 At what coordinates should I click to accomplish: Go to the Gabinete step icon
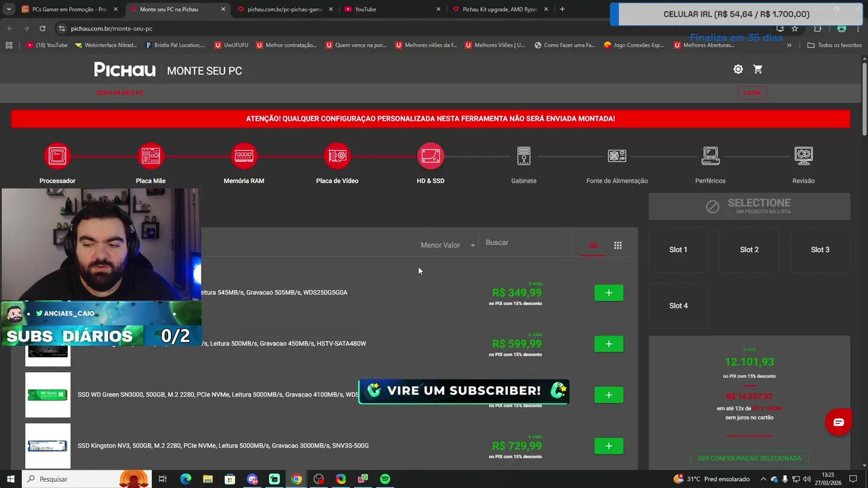(524, 156)
